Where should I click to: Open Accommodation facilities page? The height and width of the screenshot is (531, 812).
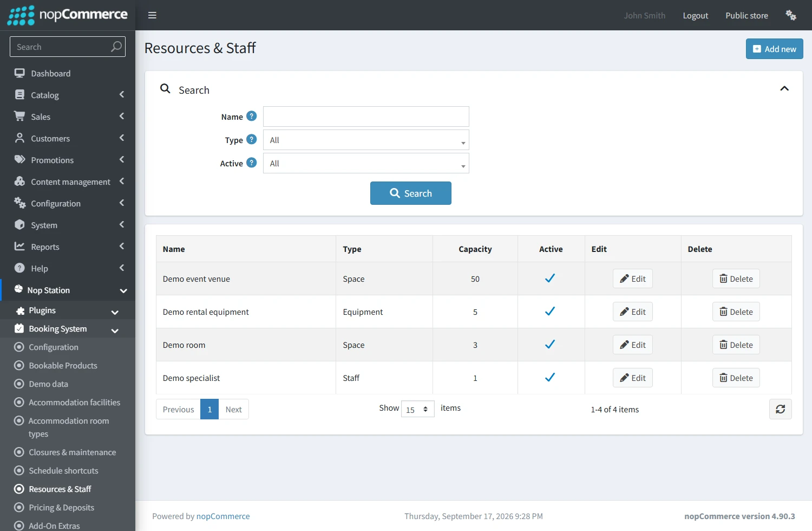[x=74, y=402]
